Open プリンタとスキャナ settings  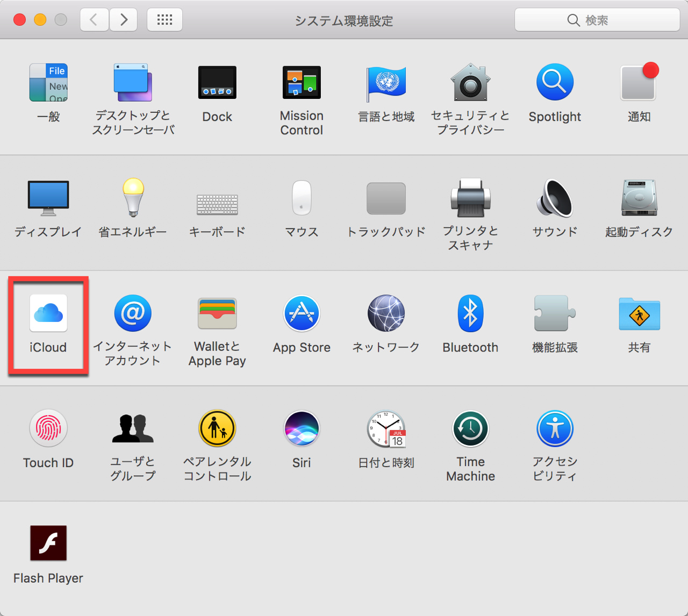[470, 198]
